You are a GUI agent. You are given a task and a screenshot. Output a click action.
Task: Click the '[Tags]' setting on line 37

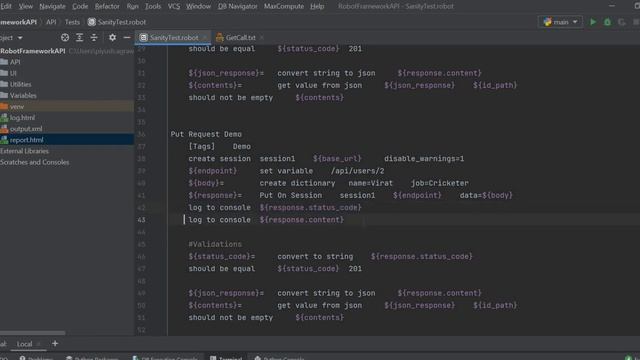pos(202,147)
